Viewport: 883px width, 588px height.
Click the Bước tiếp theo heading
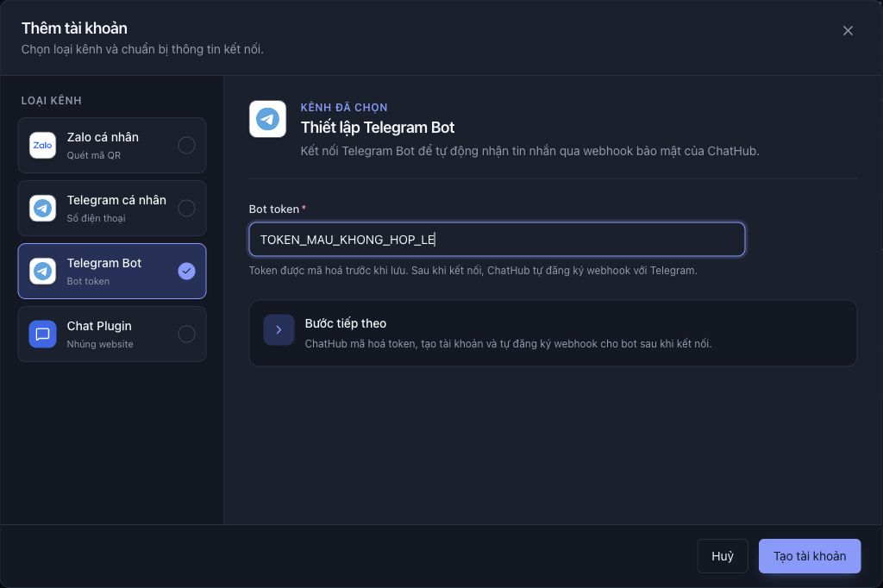click(346, 324)
